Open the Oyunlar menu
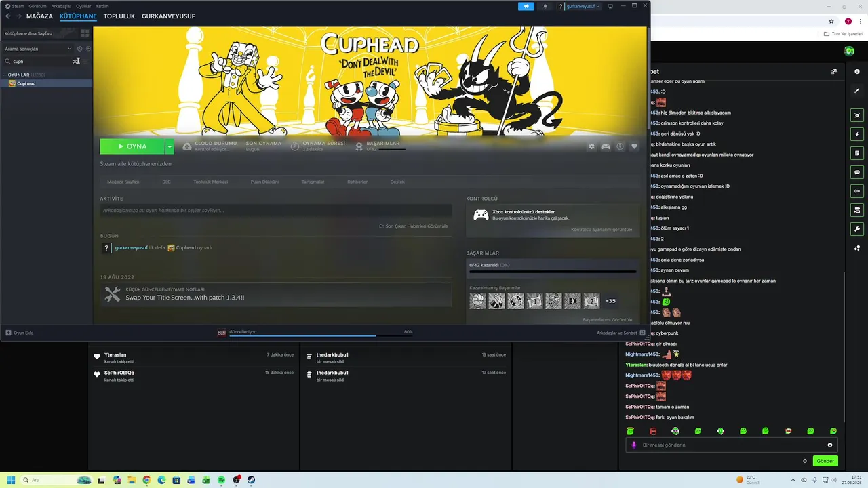868x488 pixels. coord(83,6)
